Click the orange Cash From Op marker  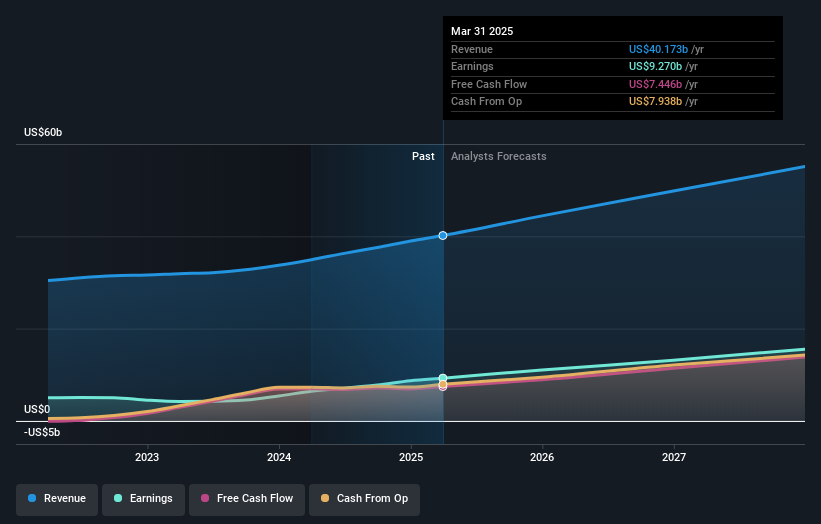(x=443, y=385)
